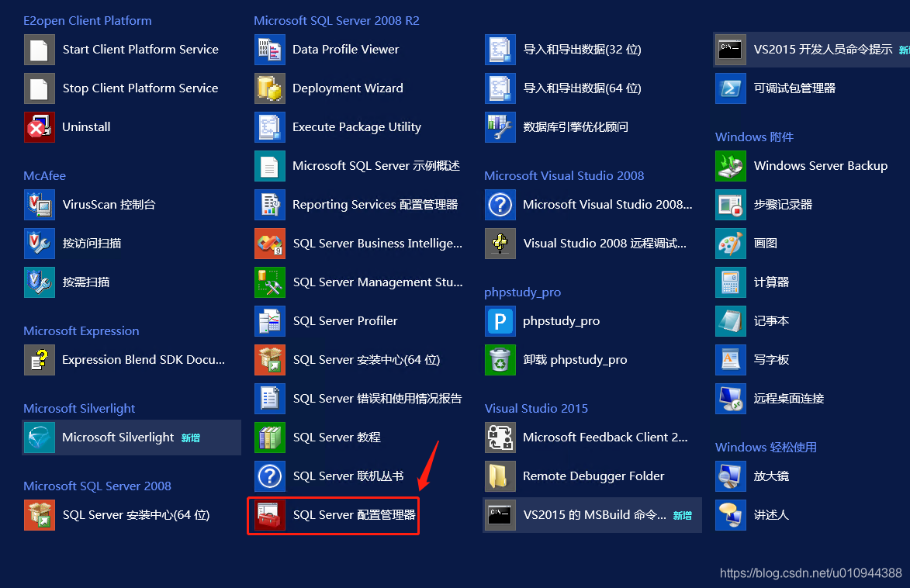This screenshot has height=588, width=910.
Task: Open SQL Server Profiler icon
Action: (x=270, y=321)
